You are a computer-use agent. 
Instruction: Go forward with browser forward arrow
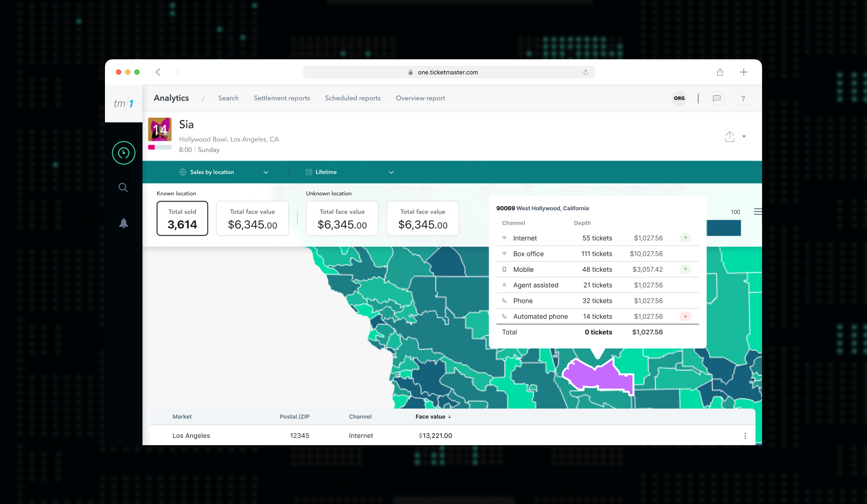click(178, 72)
